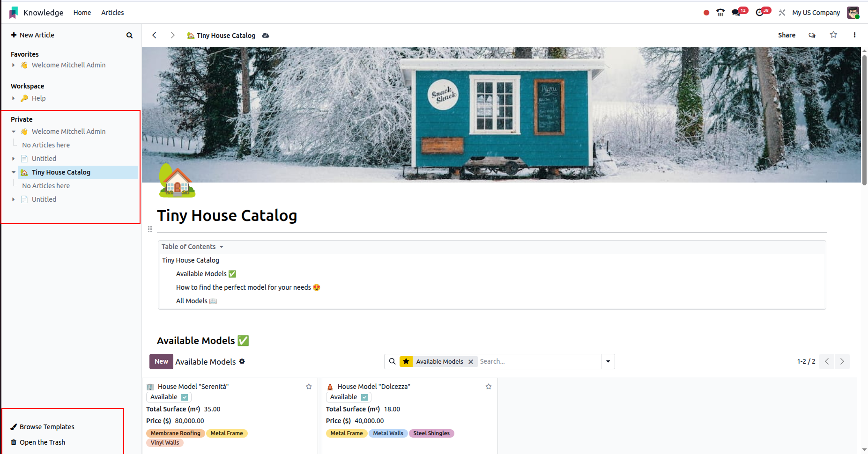
Task: Open the user avatar menu
Action: coord(853,13)
